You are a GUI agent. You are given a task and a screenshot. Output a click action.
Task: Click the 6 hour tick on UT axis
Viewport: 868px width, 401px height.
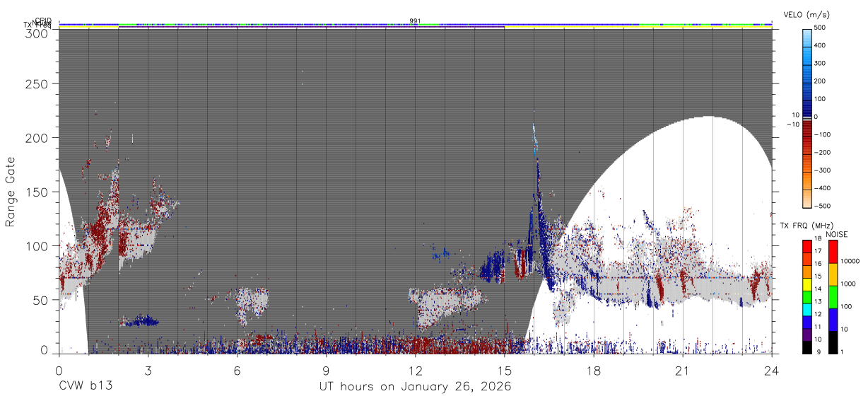237,371
